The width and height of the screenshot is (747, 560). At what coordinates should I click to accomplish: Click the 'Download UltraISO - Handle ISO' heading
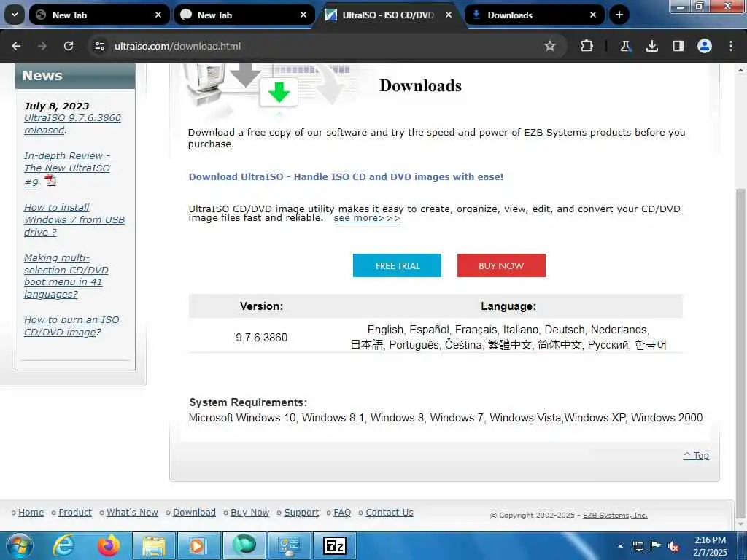click(x=346, y=176)
